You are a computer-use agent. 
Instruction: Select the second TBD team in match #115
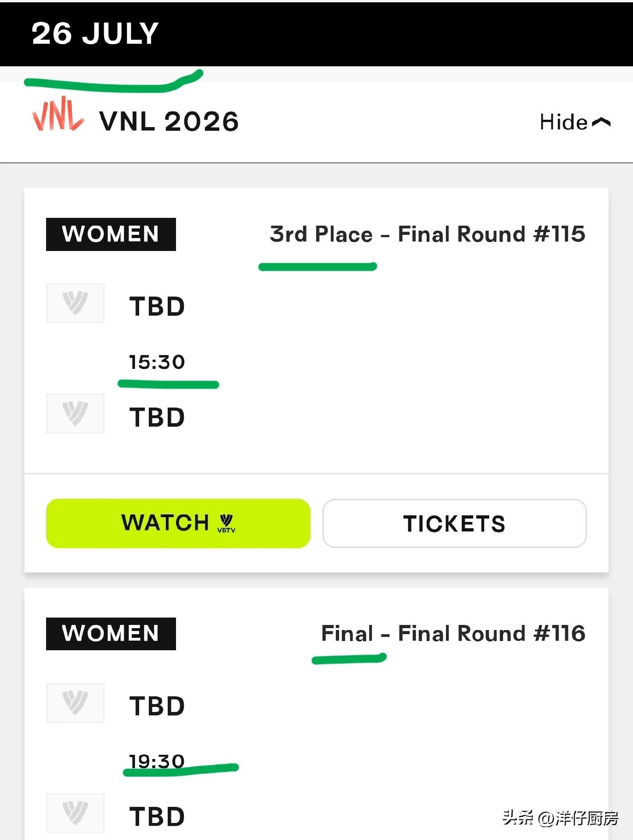pos(157,417)
